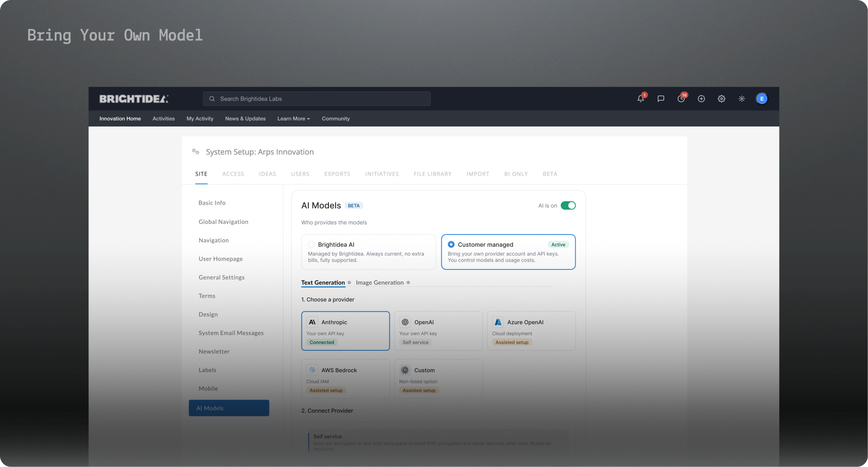Switch to the IMPORT tab

(x=478, y=174)
